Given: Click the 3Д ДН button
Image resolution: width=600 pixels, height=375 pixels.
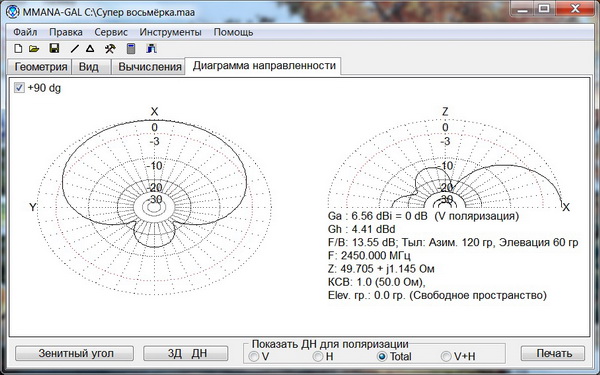Looking at the screenshot, I should click(186, 353).
